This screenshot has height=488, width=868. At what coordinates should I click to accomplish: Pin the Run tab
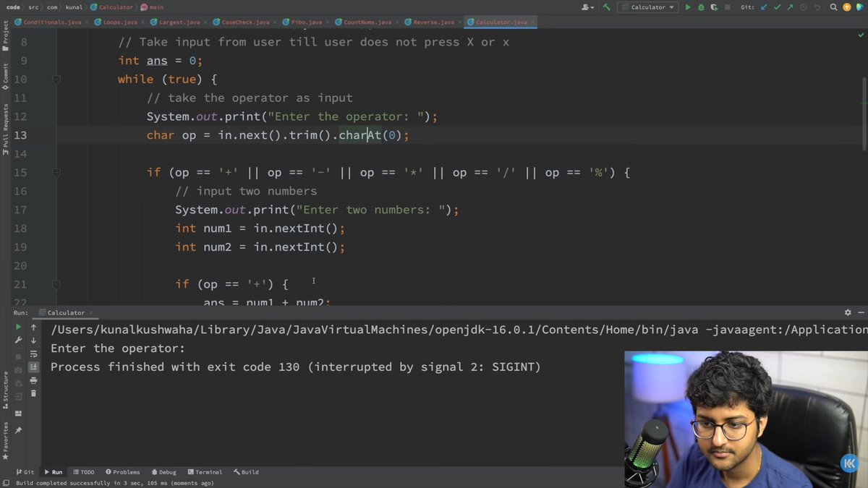click(x=19, y=431)
